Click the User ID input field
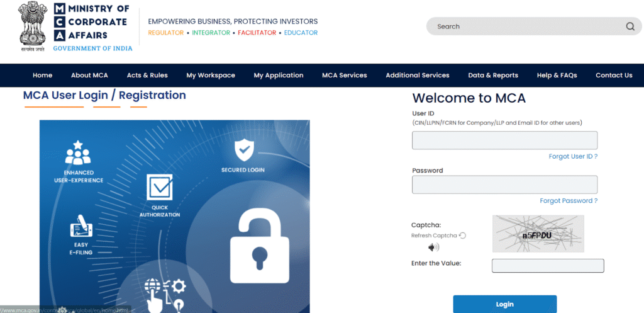The image size is (644, 313). [504, 140]
